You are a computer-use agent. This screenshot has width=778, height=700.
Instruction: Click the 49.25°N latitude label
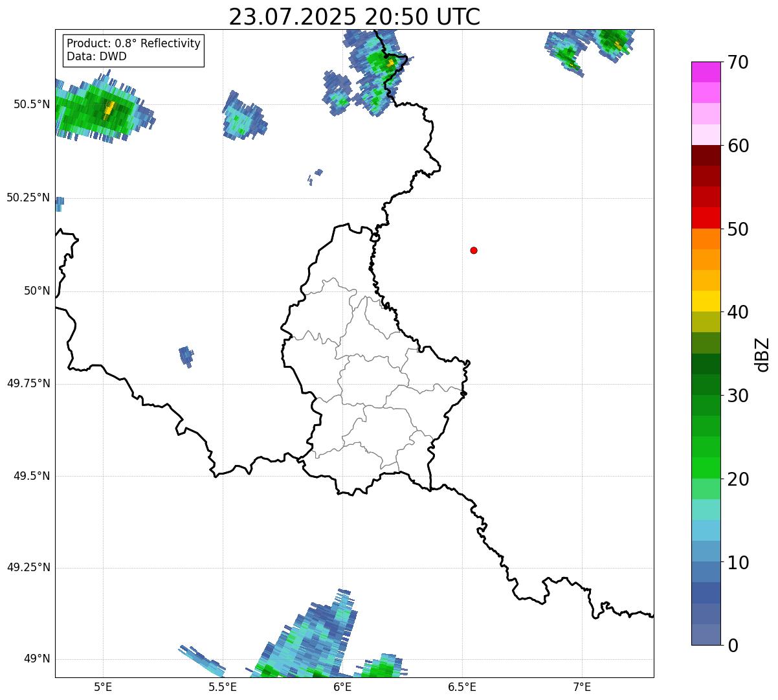click(28, 567)
